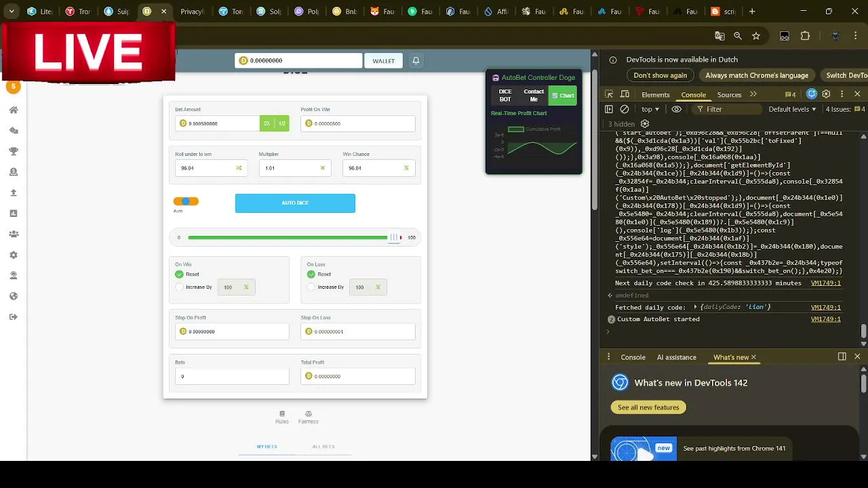Screen dimensions: 868x488
Task: Click the clear console icon
Action: (x=625, y=109)
